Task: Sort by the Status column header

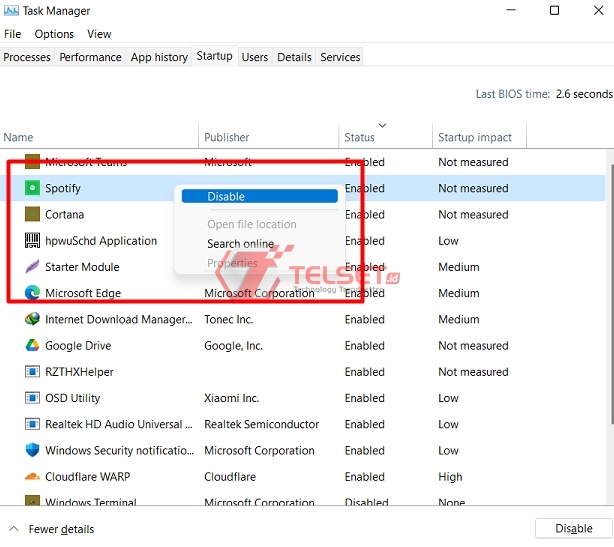Action: [360, 137]
